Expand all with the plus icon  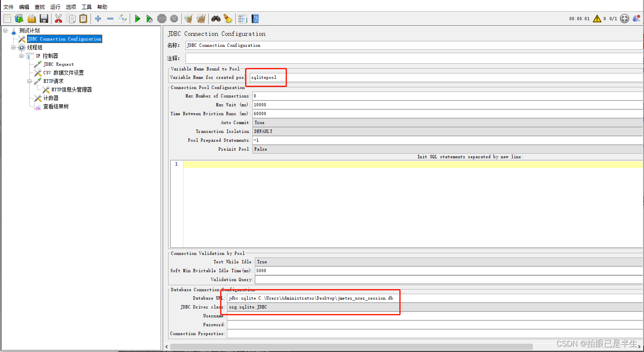click(98, 19)
